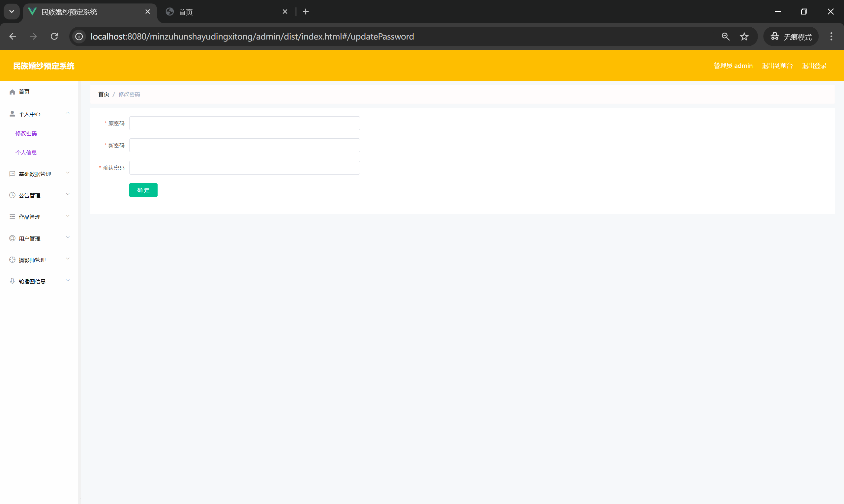Click the 民族婚纱预定系统 header title
Image resolution: width=844 pixels, height=504 pixels.
coord(44,66)
